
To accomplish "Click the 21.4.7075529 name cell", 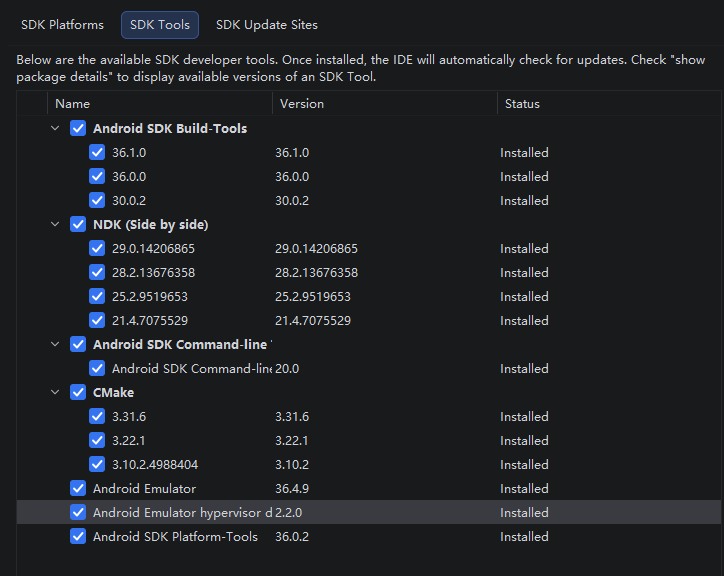I will (150, 321).
